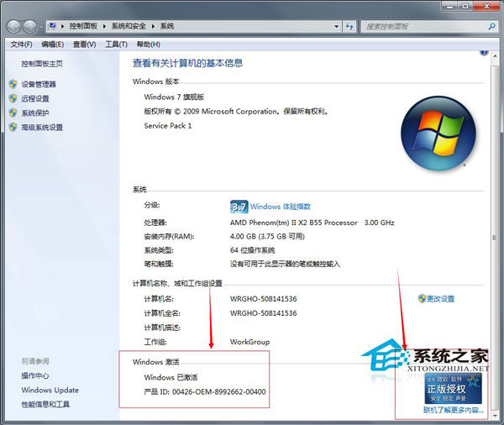
Task: Open 远程设置 from sidebar
Action: (35, 98)
